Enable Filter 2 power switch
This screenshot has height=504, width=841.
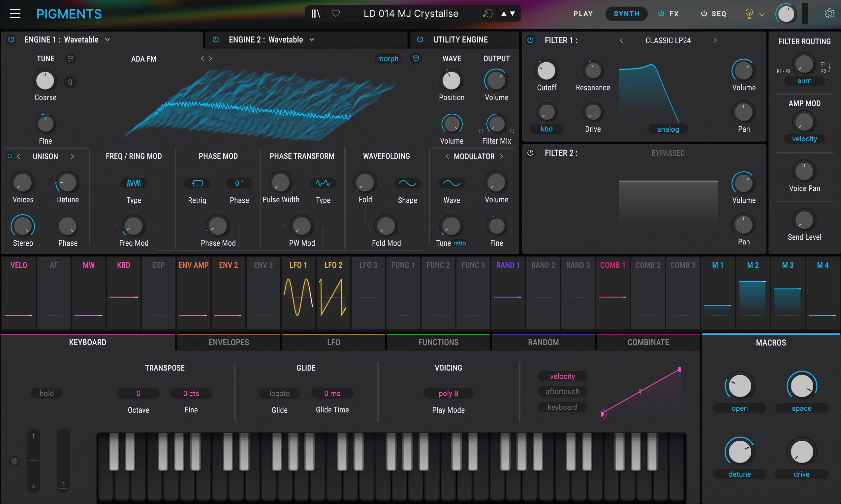pyautogui.click(x=530, y=153)
